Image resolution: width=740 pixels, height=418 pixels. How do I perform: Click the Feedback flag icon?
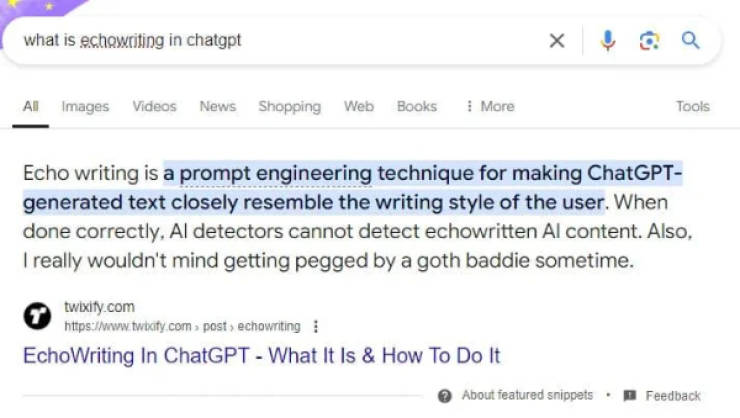tap(629, 395)
